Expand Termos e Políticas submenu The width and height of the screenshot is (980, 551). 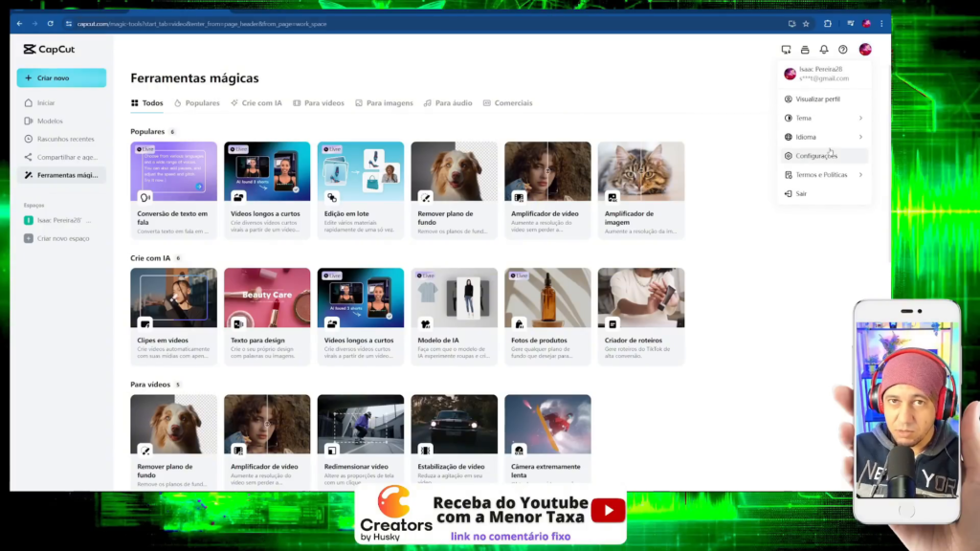(x=823, y=175)
